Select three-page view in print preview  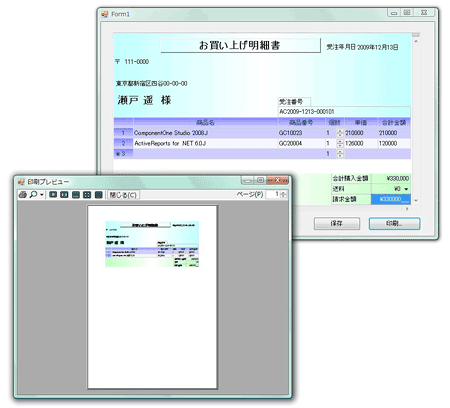pyautogui.click(x=76, y=194)
